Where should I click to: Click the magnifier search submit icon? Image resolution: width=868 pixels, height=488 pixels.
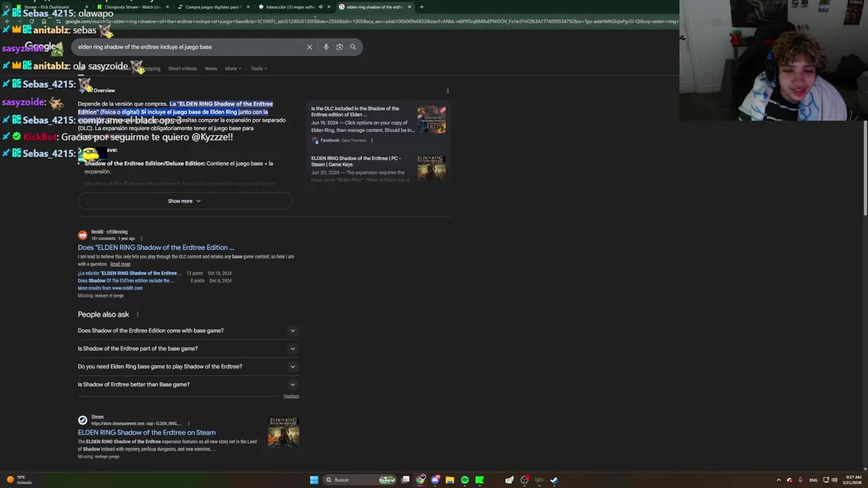tap(353, 47)
